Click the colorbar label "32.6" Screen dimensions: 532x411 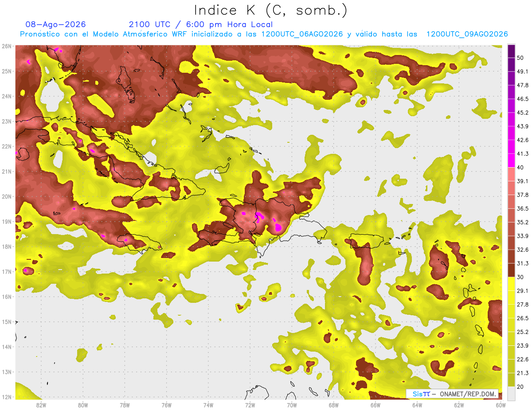(522, 250)
